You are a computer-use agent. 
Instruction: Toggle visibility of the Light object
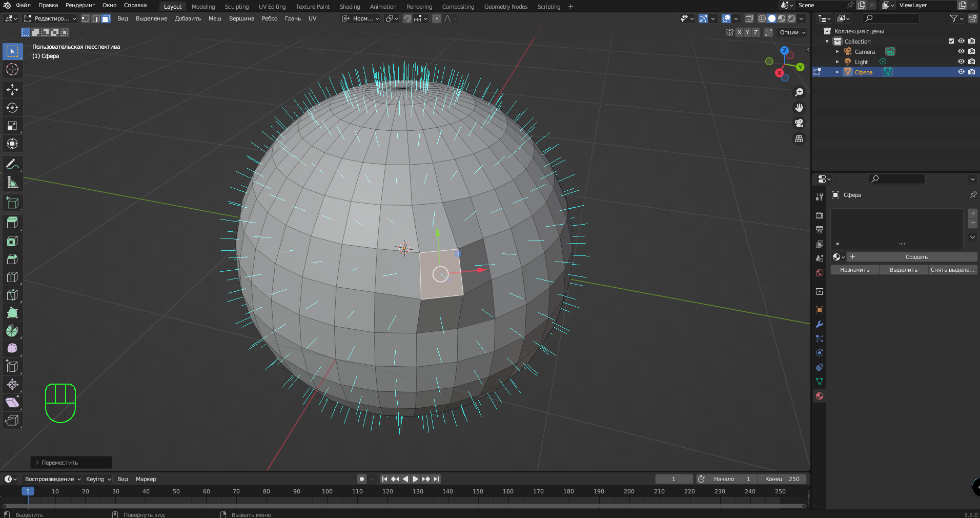[961, 62]
